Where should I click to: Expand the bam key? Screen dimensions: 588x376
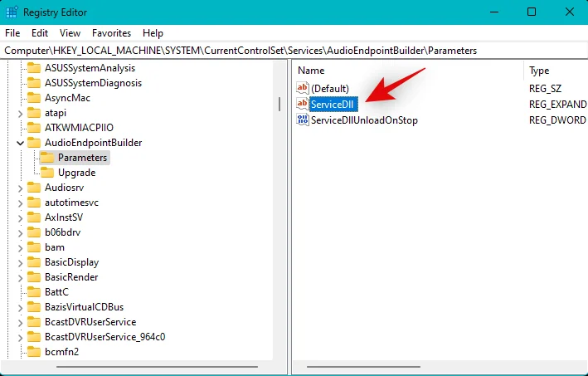(x=21, y=247)
